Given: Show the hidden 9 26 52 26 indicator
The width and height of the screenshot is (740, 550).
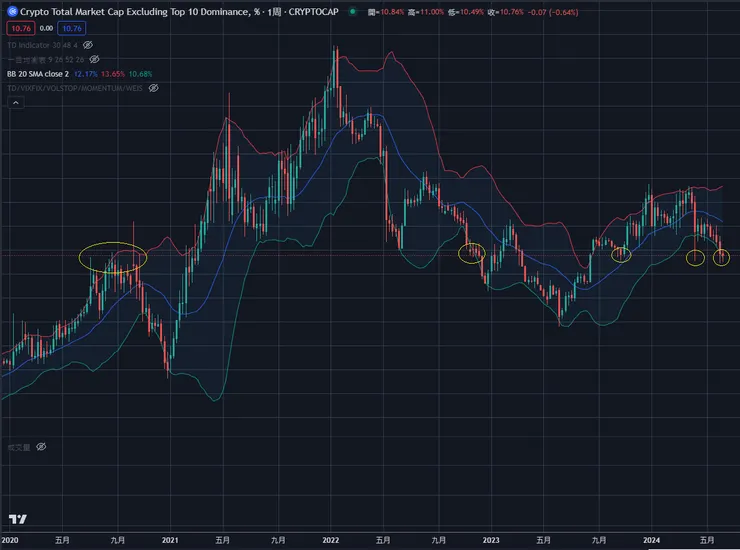Looking at the screenshot, I should (x=94, y=59).
